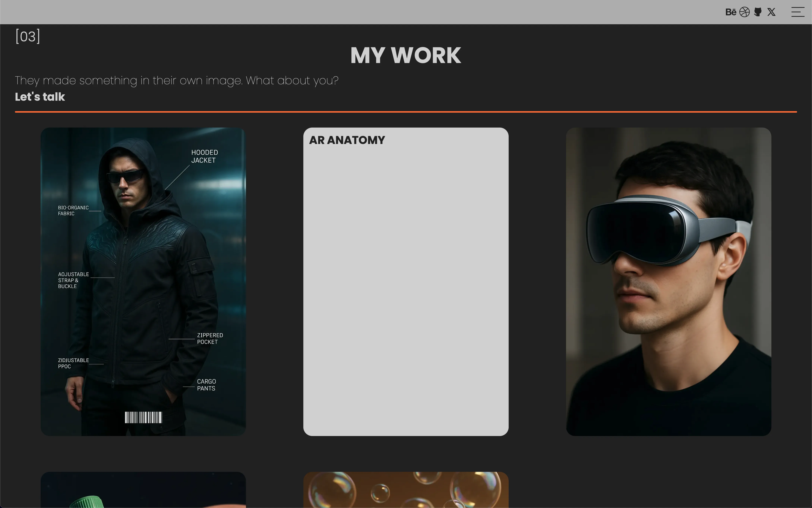Click the barcode on jacket image

pos(143,417)
